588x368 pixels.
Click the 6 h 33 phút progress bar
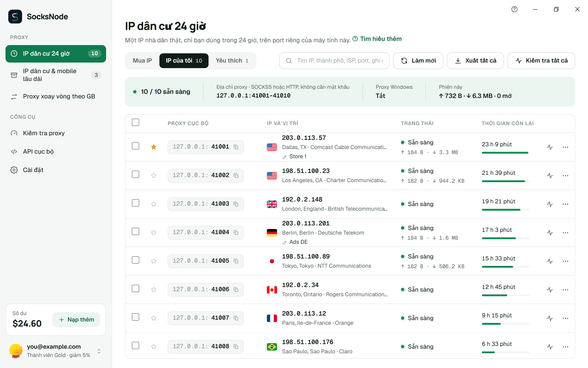[x=506, y=352]
